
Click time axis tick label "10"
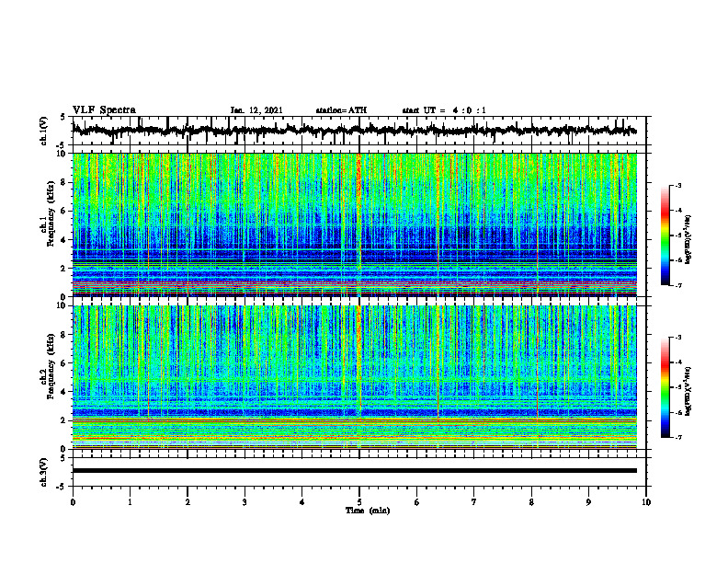tap(646, 502)
